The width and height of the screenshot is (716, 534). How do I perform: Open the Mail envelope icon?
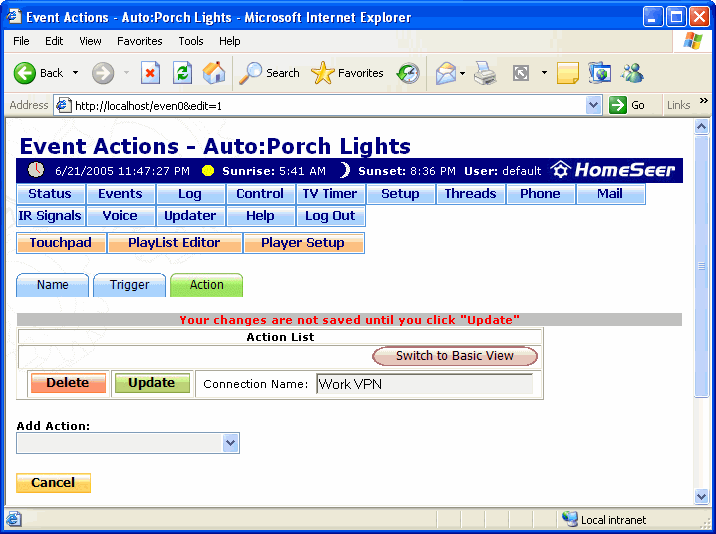pos(446,73)
